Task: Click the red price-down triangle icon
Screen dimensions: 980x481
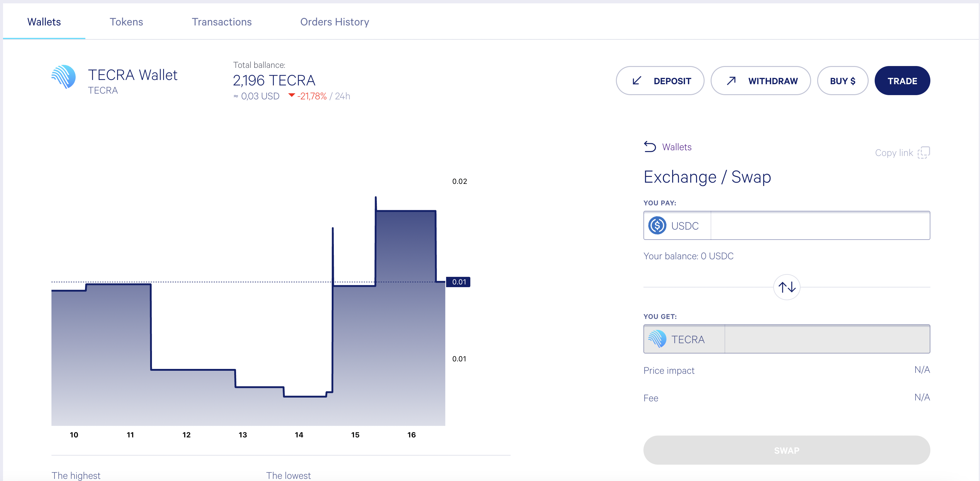Action: tap(291, 95)
